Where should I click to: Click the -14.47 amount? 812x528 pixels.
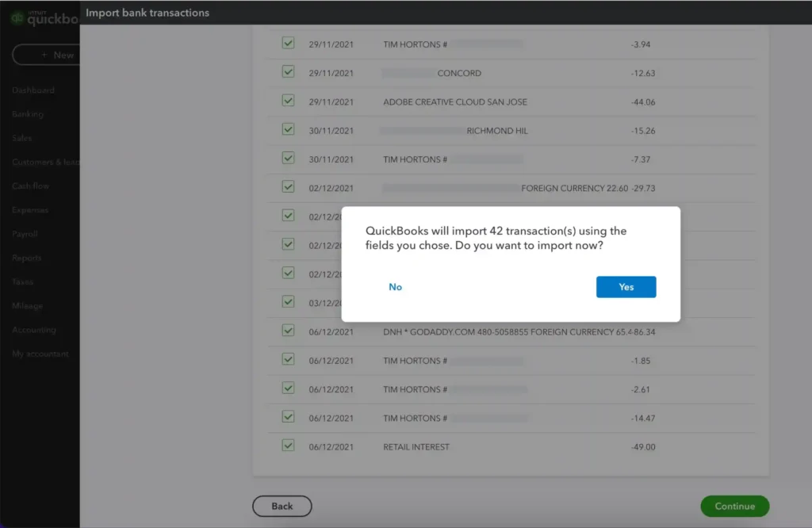click(x=643, y=418)
